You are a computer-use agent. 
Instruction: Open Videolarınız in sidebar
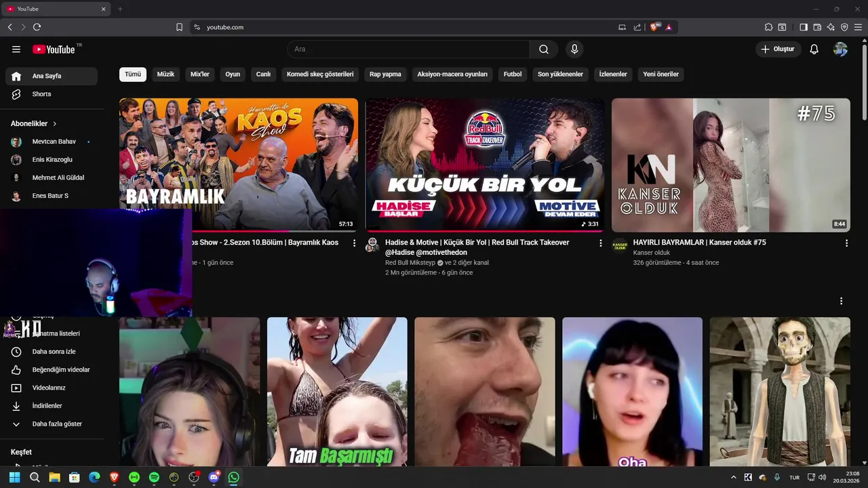[52, 388]
